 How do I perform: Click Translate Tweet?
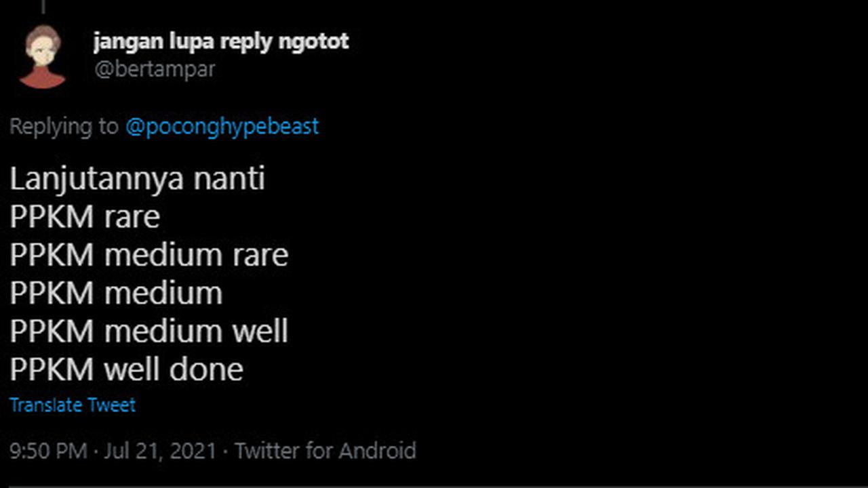tap(73, 405)
